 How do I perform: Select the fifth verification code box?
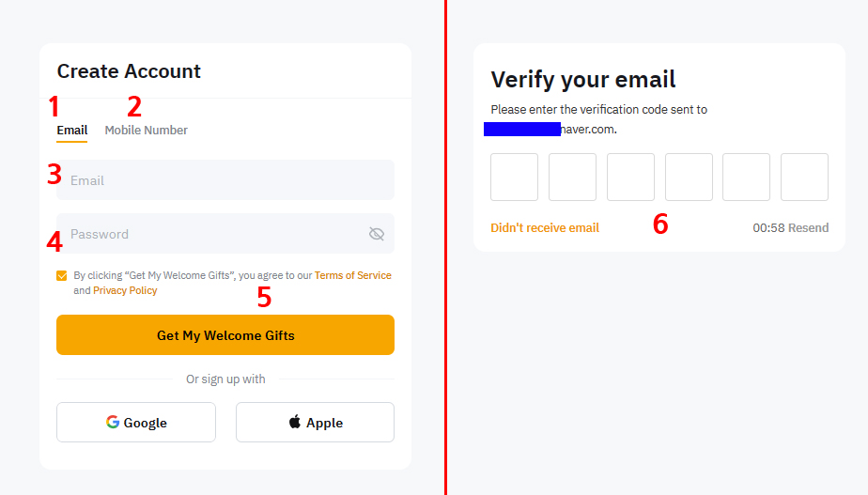[x=746, y=178]
